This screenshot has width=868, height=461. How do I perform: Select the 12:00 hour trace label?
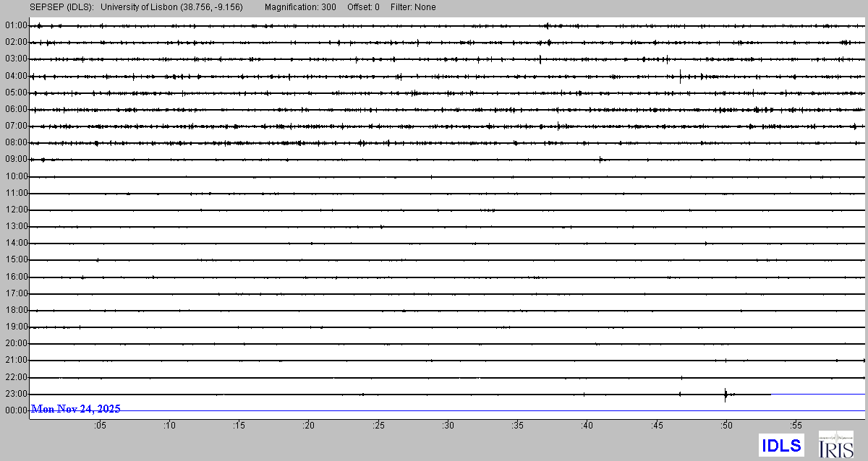click(16, 210)
